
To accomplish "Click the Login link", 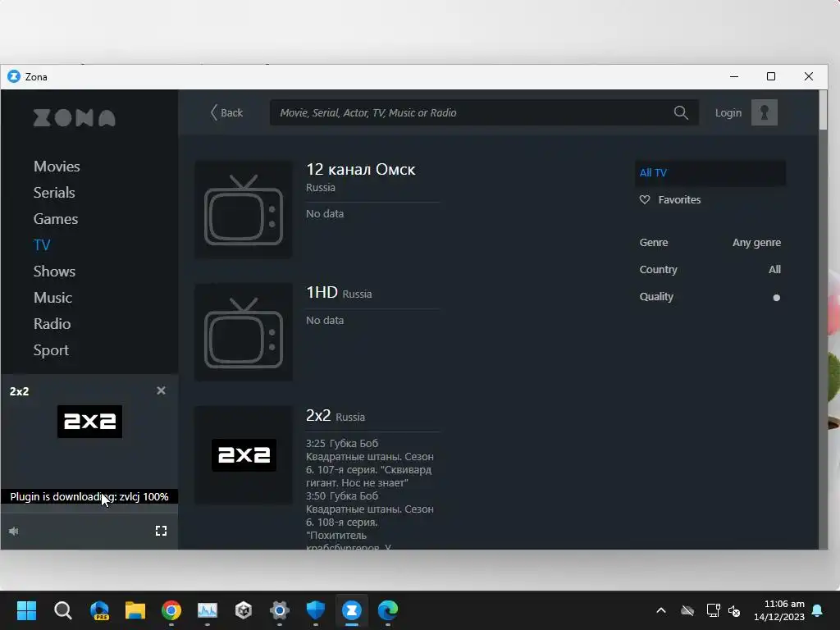I will (x=728, y=112).
